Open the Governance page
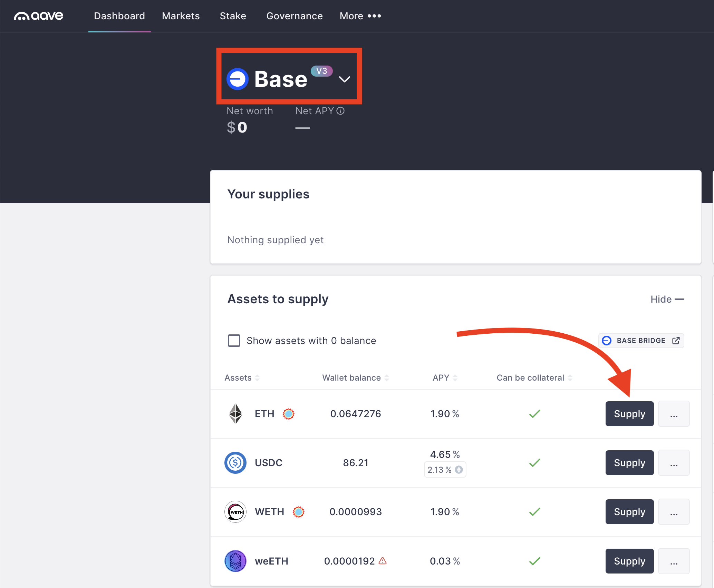The height and width of the screenshot is (588, 714). [295, 16]
